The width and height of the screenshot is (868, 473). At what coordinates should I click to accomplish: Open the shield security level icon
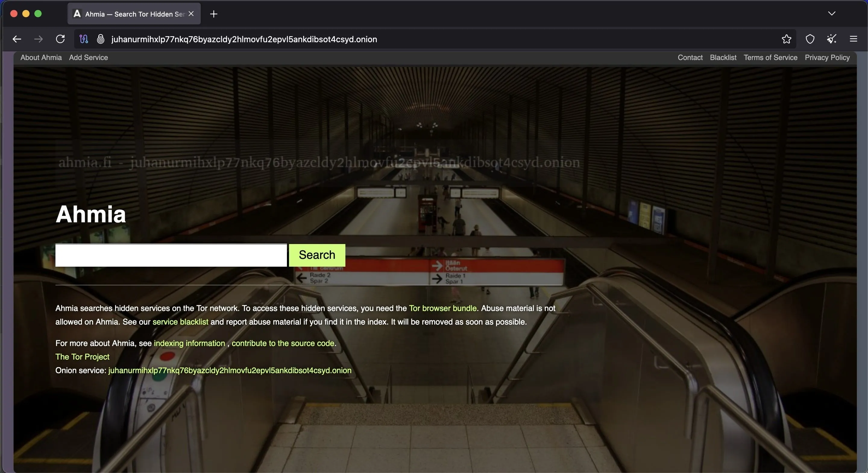click(810, 39)
